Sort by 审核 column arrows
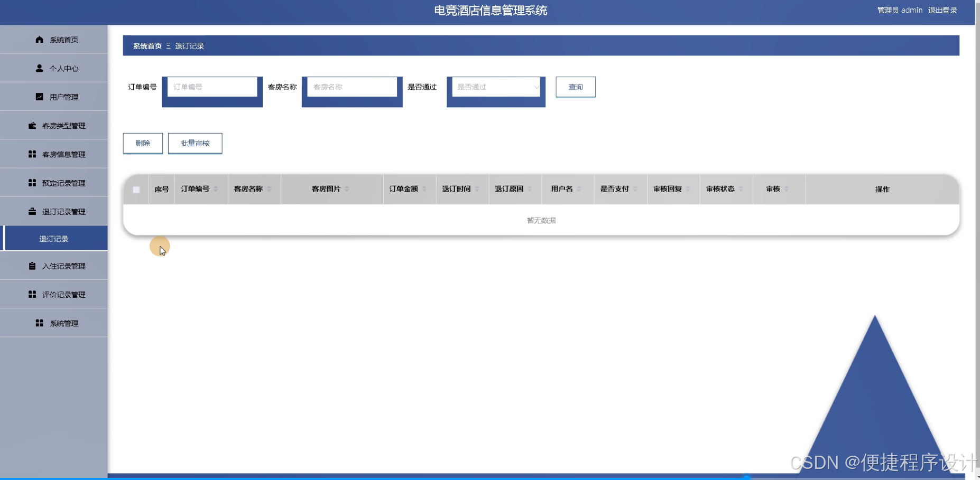This screenshot has height=480, width=980. (787, 189)
